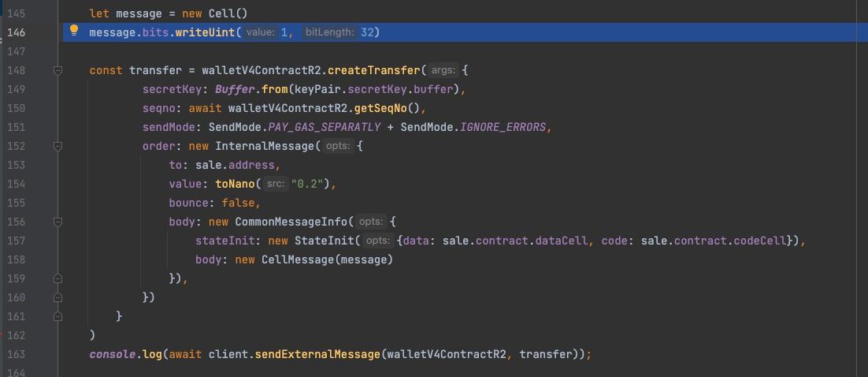The height and width of the screenshot is (377, 868).
Task: Collapse the CommonMessageInfo fold marker on line 156
Action: (57, 221)
